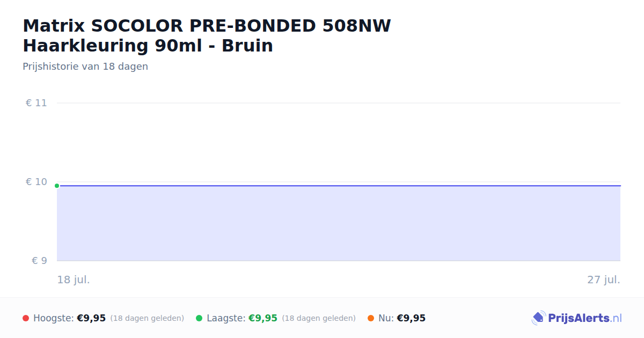The width and height of the screenshot is (644, 338).
Task: Click the shaded blue area under price line
Action: pyautogui.click(x=339, y=224)
